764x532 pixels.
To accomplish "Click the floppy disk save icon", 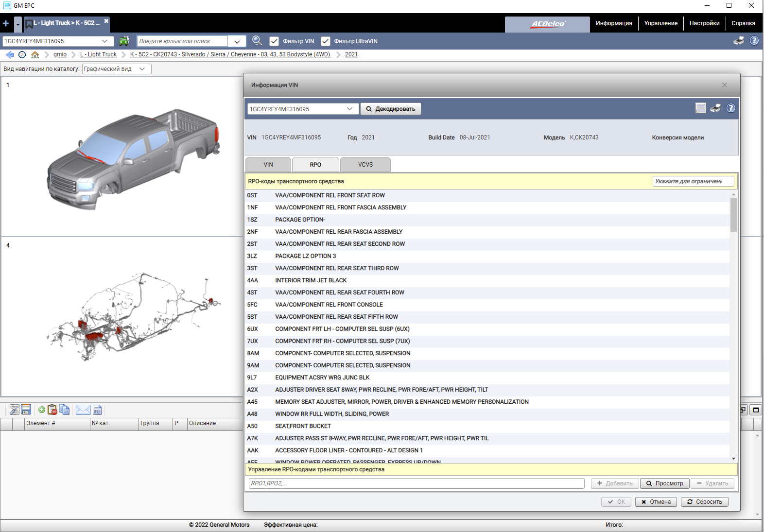I will (x=26, y=410).
